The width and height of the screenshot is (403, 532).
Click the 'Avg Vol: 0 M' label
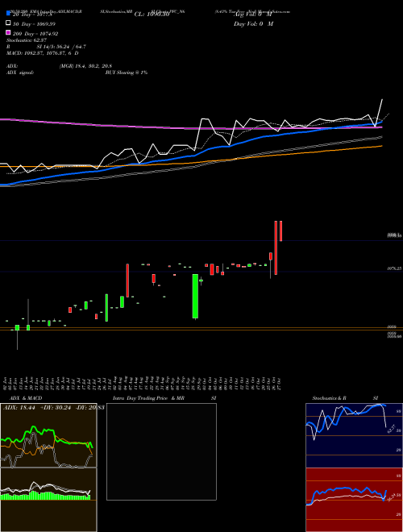(253, 15)
